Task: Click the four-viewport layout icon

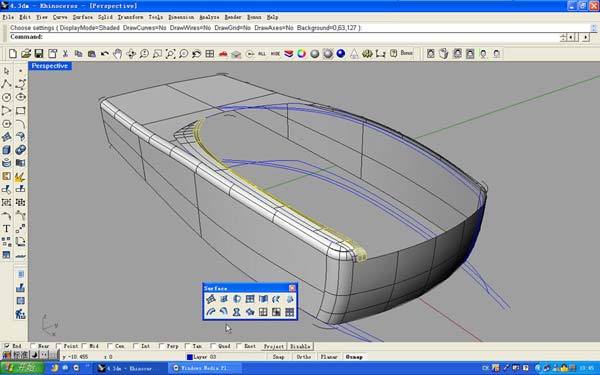Action: click(210, 54)
